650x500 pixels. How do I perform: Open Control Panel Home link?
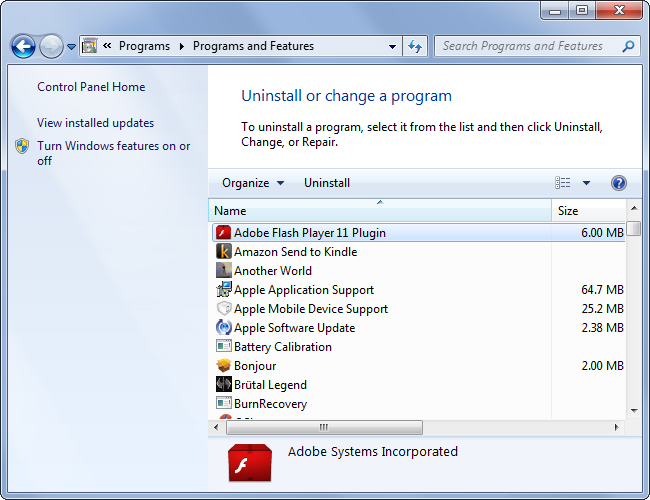coord(91,87)
